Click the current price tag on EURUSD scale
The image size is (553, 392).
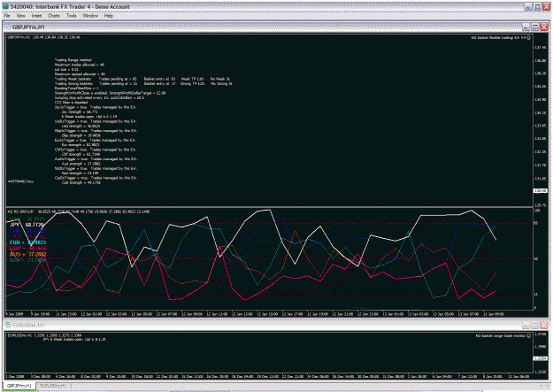(x=540, y=358)
